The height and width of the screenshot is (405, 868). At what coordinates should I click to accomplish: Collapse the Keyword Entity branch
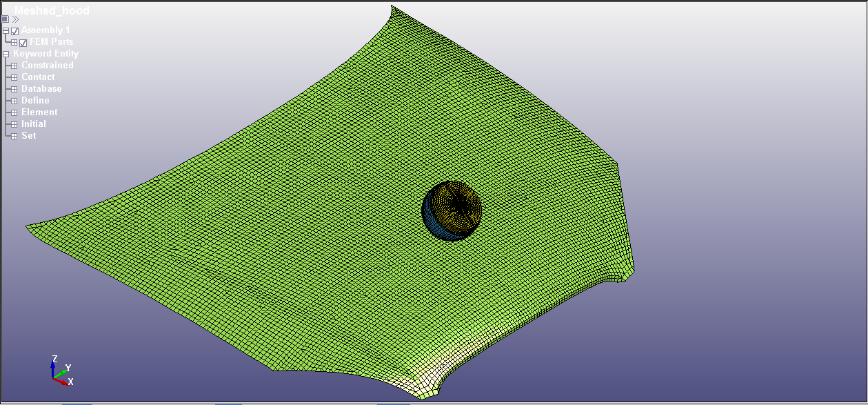click(x=6, y=53)
